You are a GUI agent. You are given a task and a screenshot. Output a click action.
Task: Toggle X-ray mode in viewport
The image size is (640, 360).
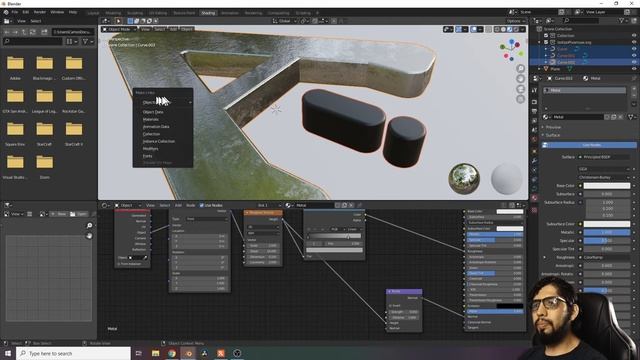[x=488, y=29]
